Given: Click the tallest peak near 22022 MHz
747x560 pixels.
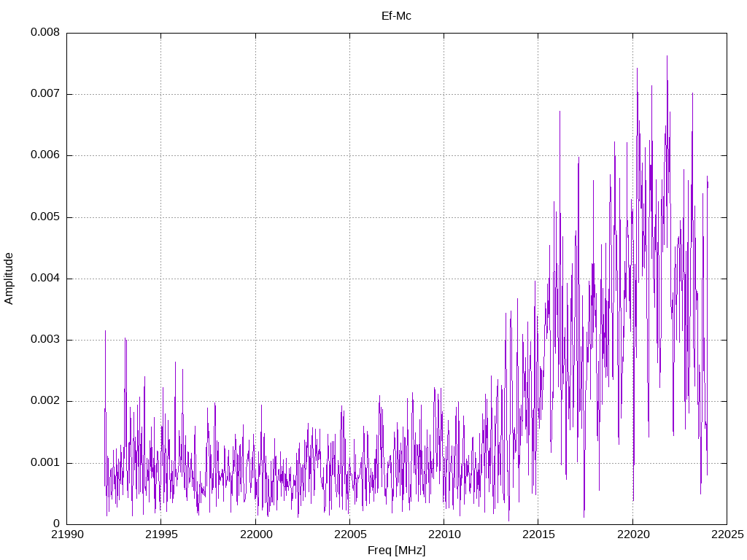Looking at the screenshot, I should coord(667,57).
